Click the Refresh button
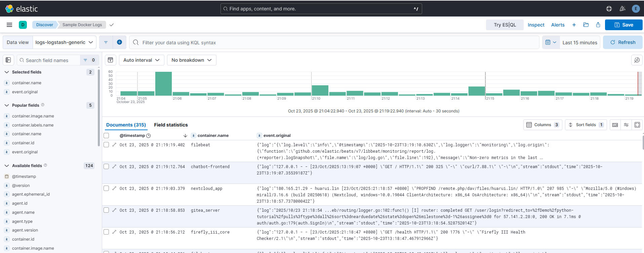644x253 pixels. 622,42
